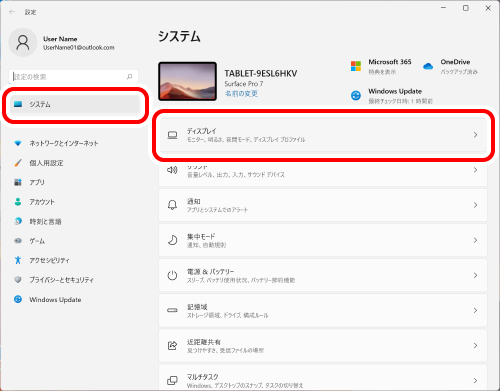The image size is (500, 391).
Task: Click the sound speaker icon
Action: 172,170
